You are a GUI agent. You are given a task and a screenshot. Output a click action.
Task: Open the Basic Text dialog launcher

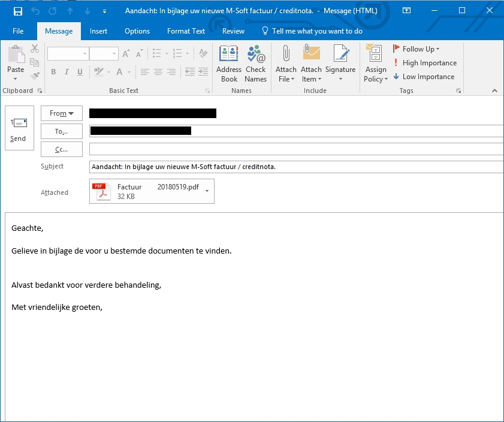[207, 91]
